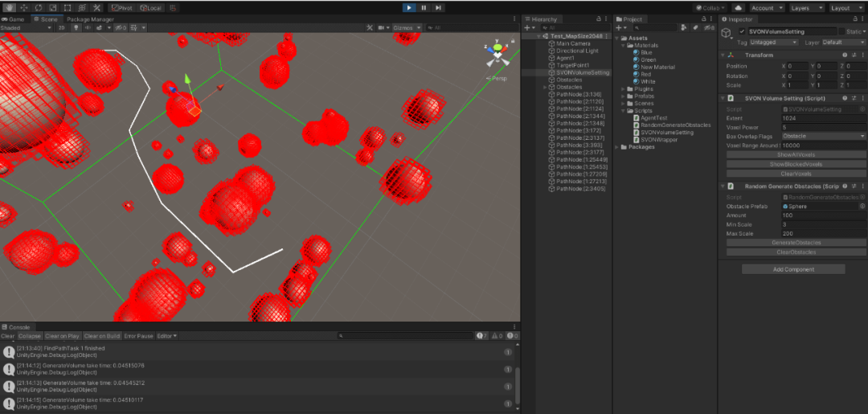Select the Move tool
Image resolution: width=868 pixels, height=414 pixels.
click(24, 8)
